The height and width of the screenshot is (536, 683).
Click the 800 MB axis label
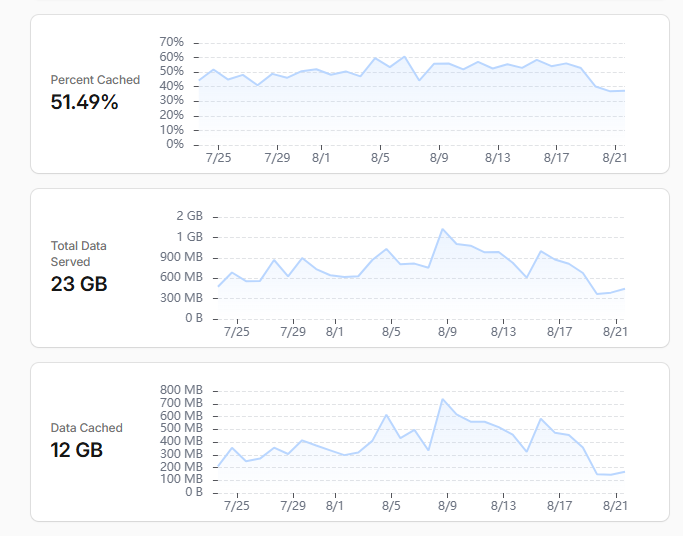pos(181,390)
